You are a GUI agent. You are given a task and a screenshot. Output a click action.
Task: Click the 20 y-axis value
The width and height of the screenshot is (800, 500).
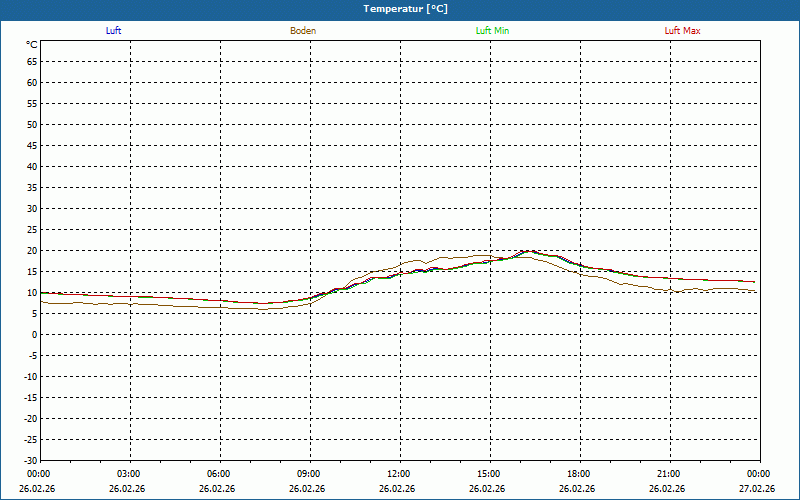pos(32,251)
